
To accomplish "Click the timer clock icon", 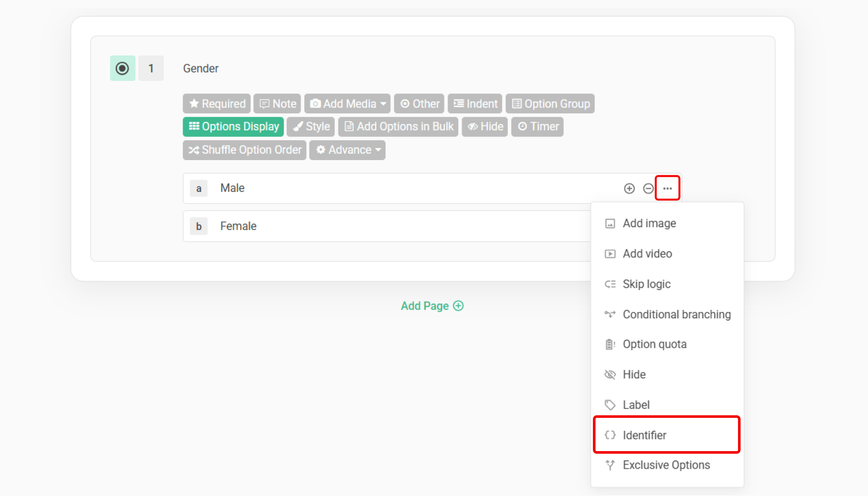I will tap(523, 126).
